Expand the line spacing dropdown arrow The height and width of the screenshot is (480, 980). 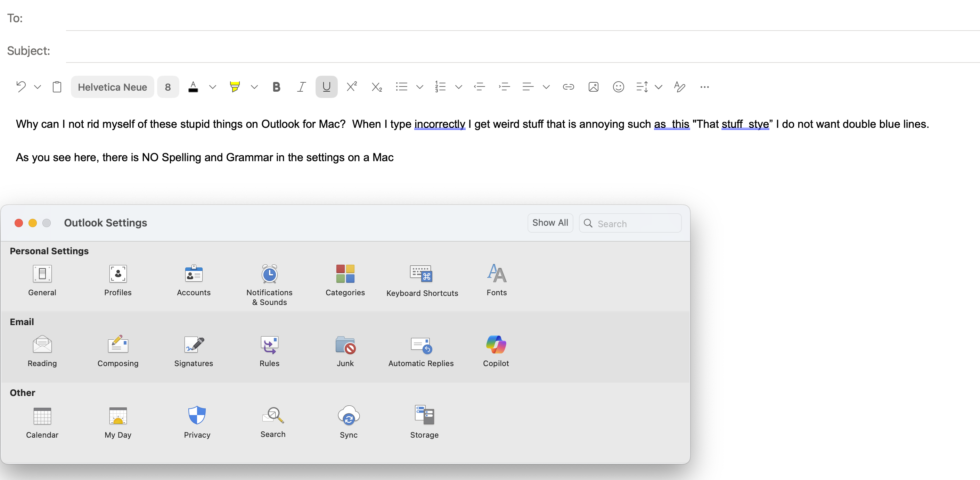coord(659,87)
